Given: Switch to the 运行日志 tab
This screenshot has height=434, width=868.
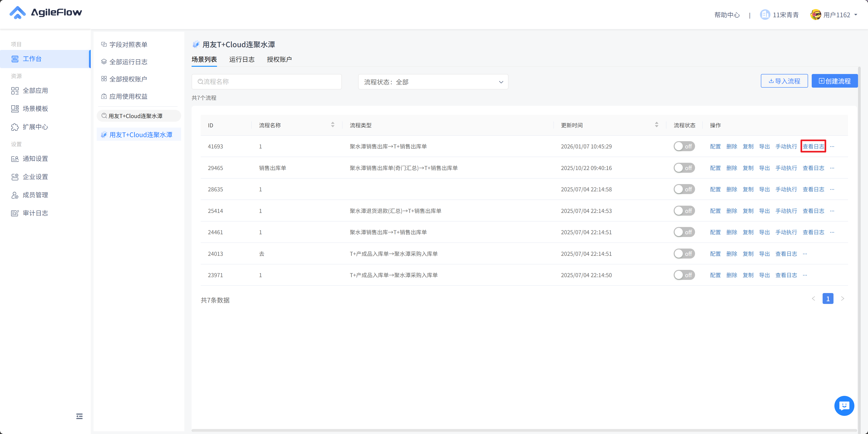Looking at the screenshot, I should [242, 59].
